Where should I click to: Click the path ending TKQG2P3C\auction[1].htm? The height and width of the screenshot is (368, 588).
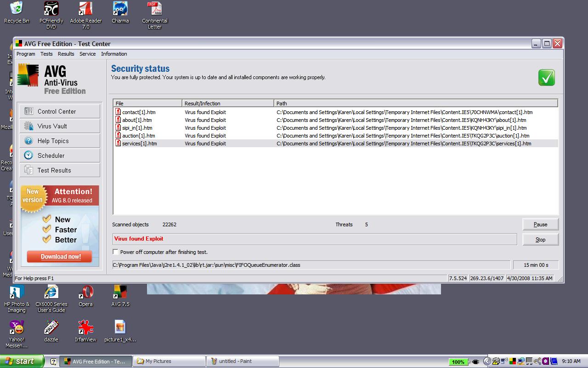403,136
